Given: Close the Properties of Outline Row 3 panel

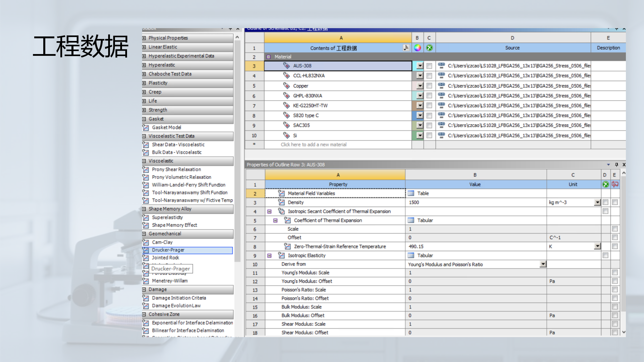Looking at the screenshot, I should [x=624, y=165].
